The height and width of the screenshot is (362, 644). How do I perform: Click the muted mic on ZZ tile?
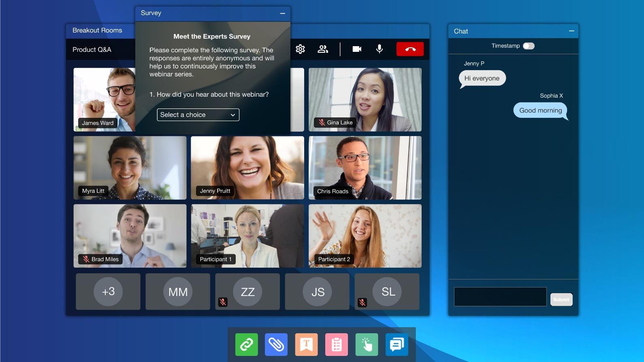pos(223,302)
